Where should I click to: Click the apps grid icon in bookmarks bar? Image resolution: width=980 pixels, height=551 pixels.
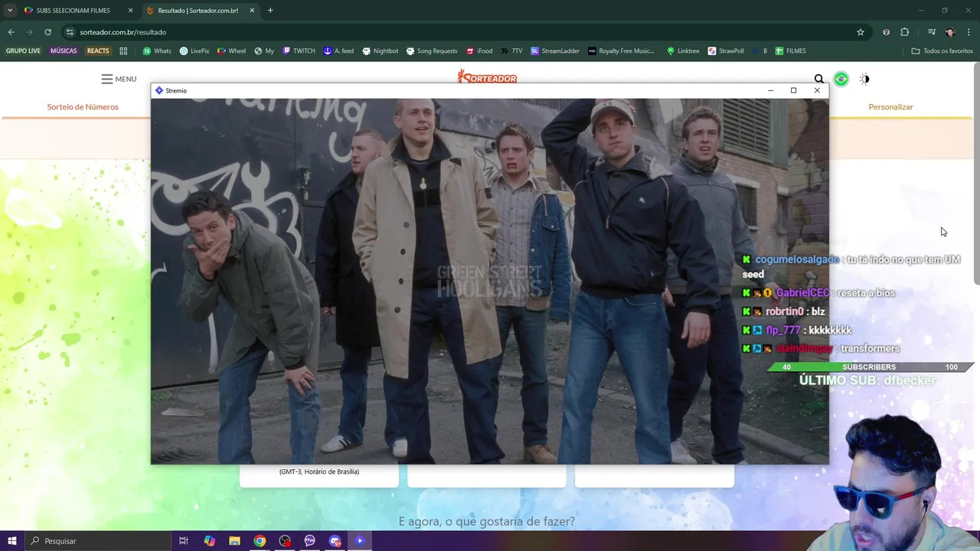click(x=123, y=51)
